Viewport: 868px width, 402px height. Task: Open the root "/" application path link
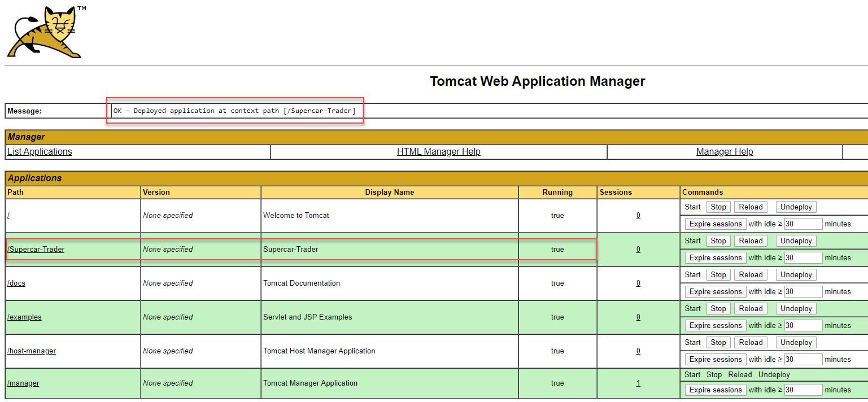[x=8, y=215]
